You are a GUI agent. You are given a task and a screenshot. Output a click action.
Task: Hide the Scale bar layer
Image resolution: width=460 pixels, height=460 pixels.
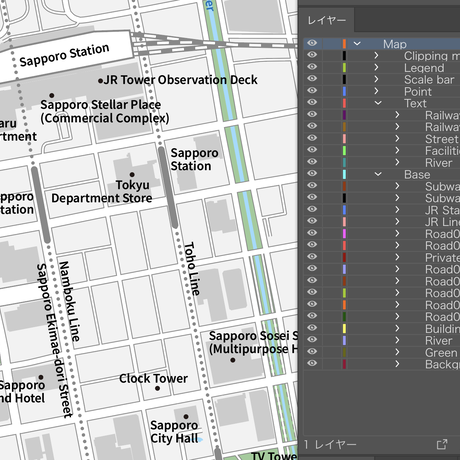[312, 79]
